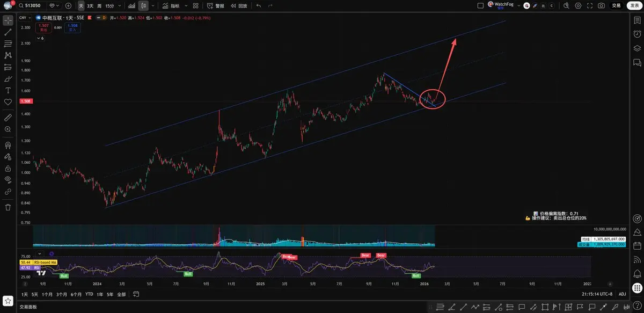The width and height of the screenshot is (644, 313).
Task: Toggle ADJ price adjustment
Action: pos(622,294)
